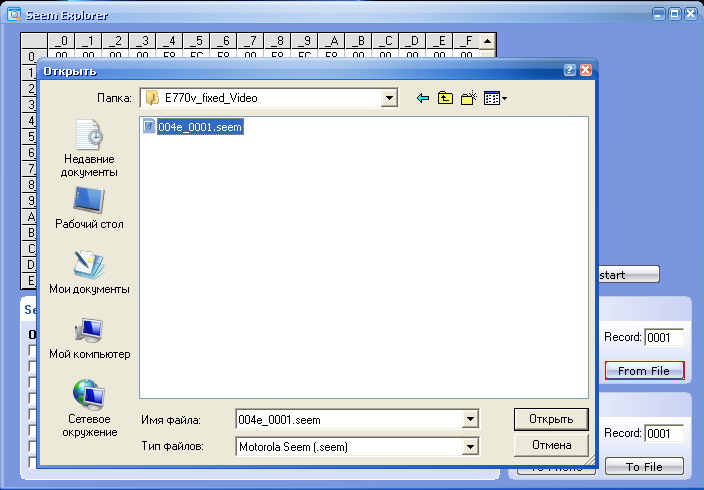Click the From File button
This screenshot has height=490, width=704.
tap(644, 371)
